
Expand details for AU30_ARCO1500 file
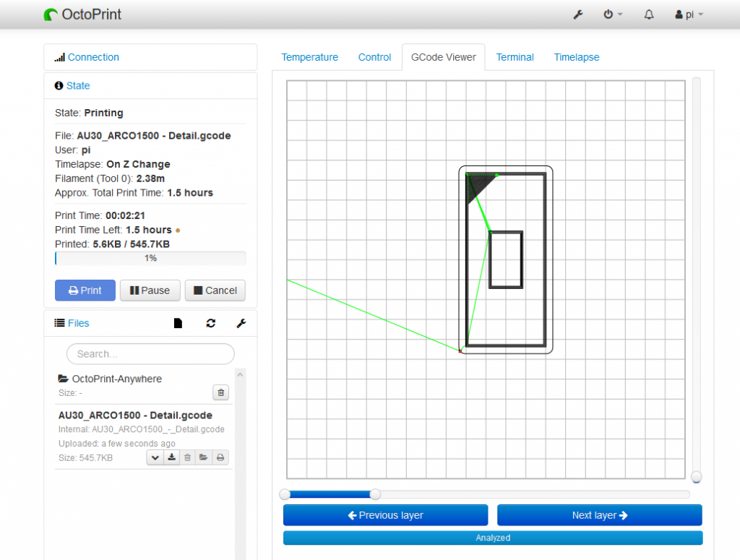[x=155, y=457]
